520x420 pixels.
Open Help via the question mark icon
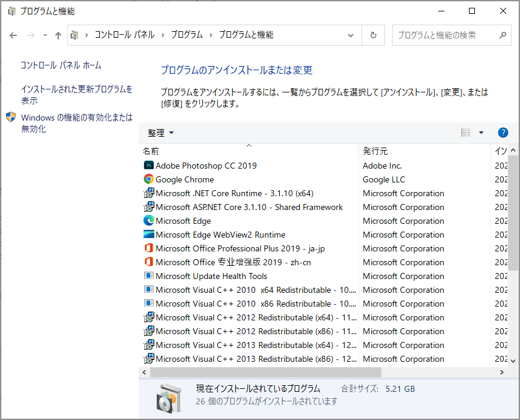tap(503, 133)
